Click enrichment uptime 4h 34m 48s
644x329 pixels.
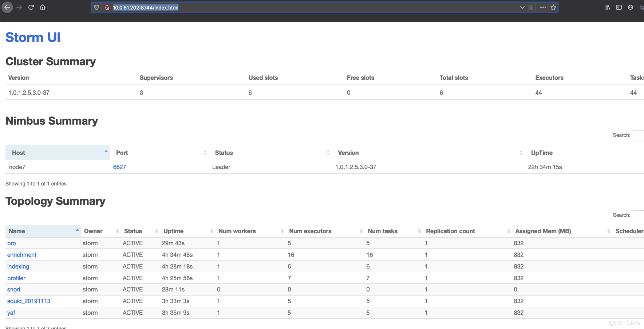177,255
